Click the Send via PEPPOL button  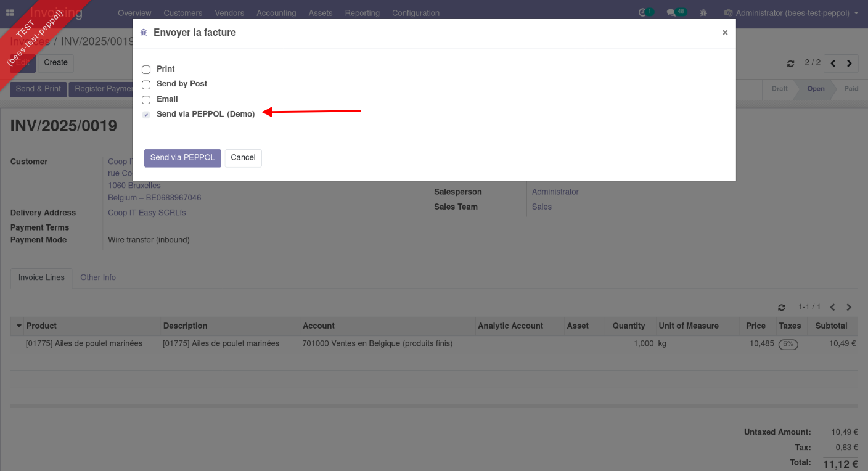click(x=182, y=158)
